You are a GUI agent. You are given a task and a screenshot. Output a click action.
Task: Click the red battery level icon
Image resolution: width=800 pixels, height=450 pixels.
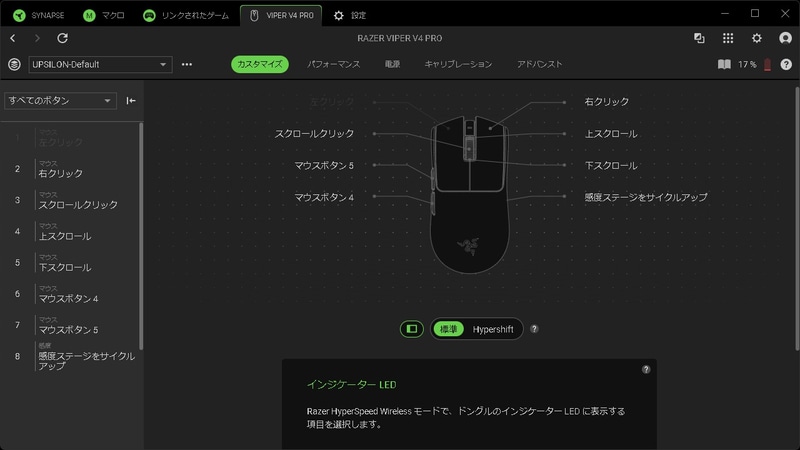pyautogui.click(x=767, y=64)
